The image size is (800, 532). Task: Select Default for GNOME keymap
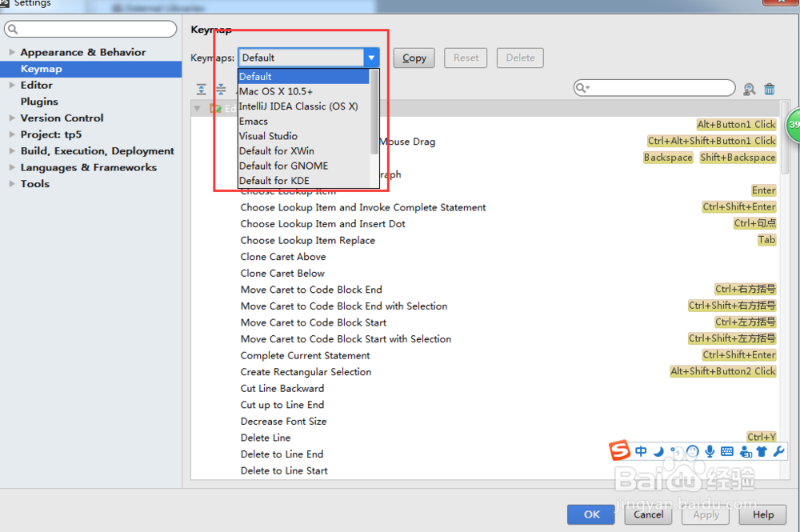303,166
